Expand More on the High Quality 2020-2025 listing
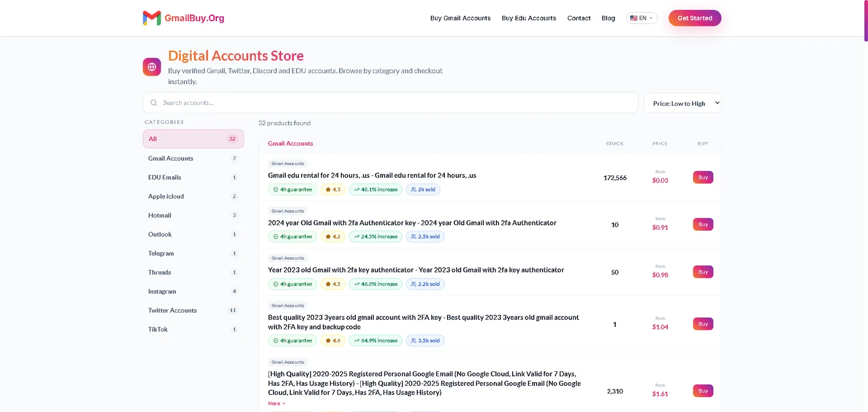 pos(277,403)
